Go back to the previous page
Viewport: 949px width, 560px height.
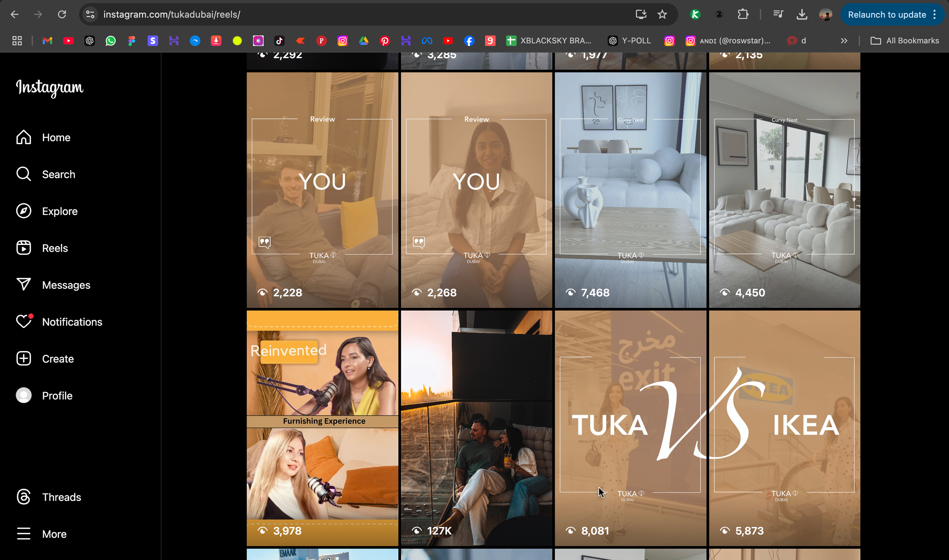click(15, 15)
